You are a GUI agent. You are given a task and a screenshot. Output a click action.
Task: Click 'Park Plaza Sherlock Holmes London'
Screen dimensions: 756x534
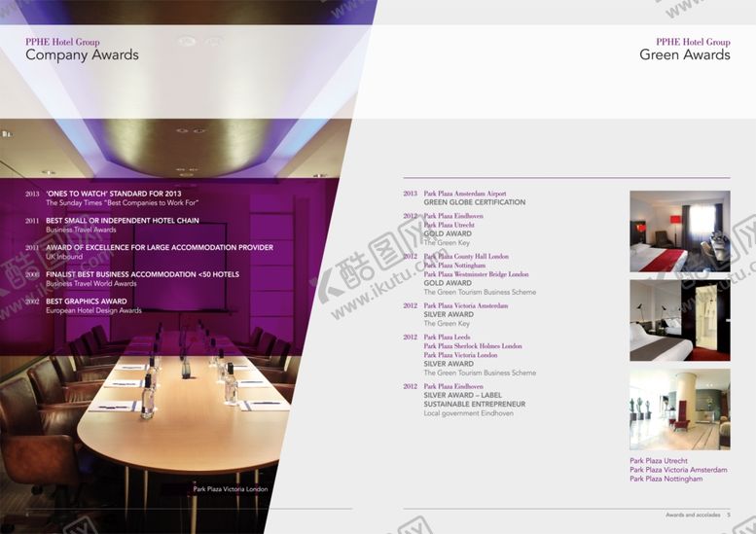click(472, 345)
